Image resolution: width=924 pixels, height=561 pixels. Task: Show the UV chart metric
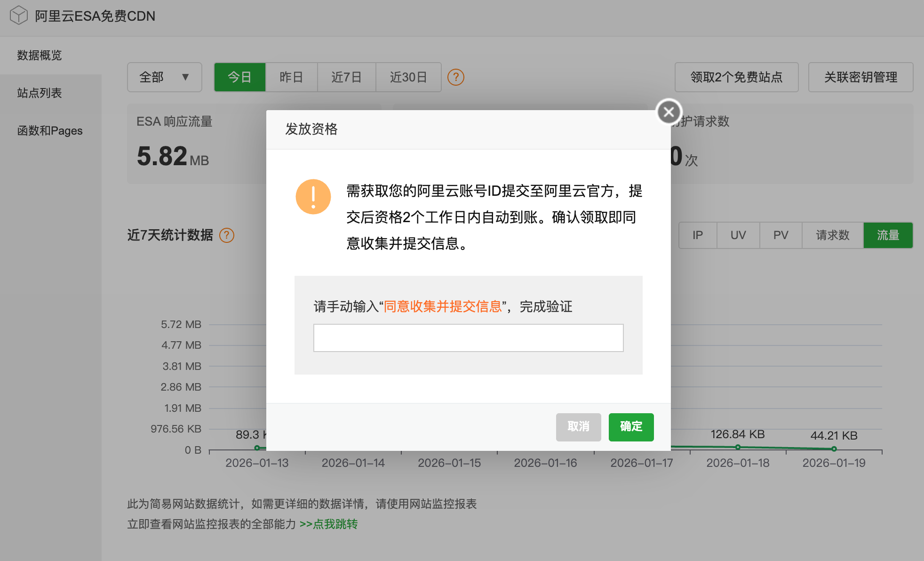[738, 235]
